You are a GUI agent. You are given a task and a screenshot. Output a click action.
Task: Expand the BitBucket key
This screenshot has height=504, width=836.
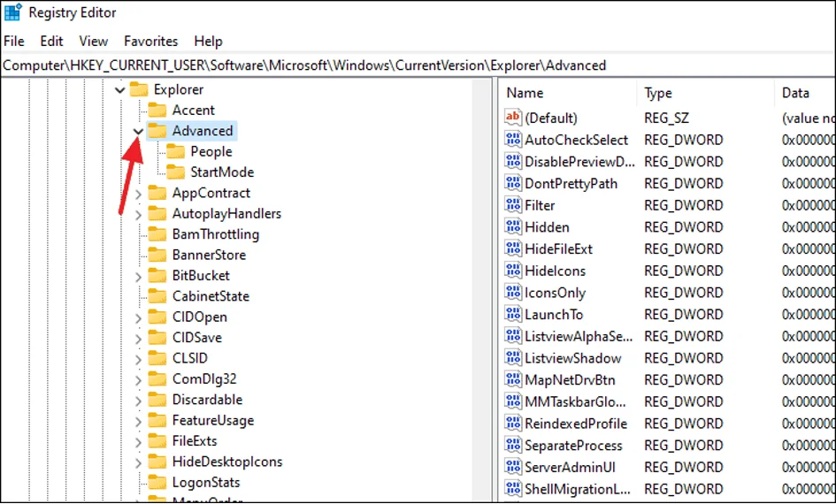138,277
